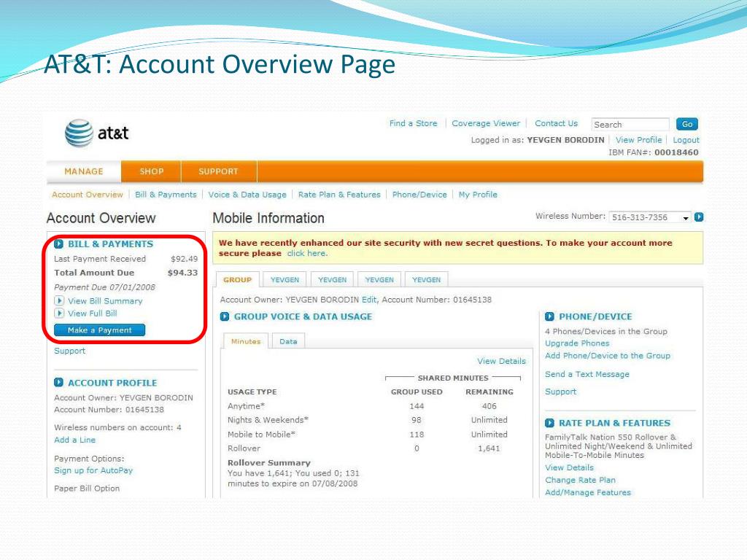
Task: Click the Bill & Payments section arrow icon
Action: [58, 244]
